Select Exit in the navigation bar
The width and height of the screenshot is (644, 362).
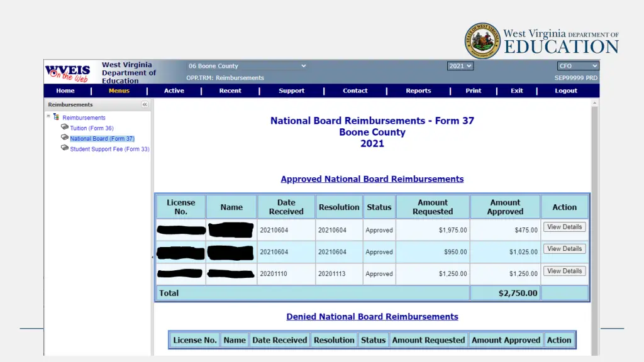[x=517, y=90]
